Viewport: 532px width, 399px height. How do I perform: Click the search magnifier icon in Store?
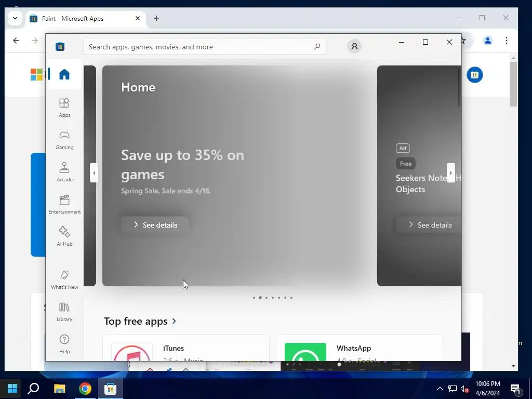point(316,47)
